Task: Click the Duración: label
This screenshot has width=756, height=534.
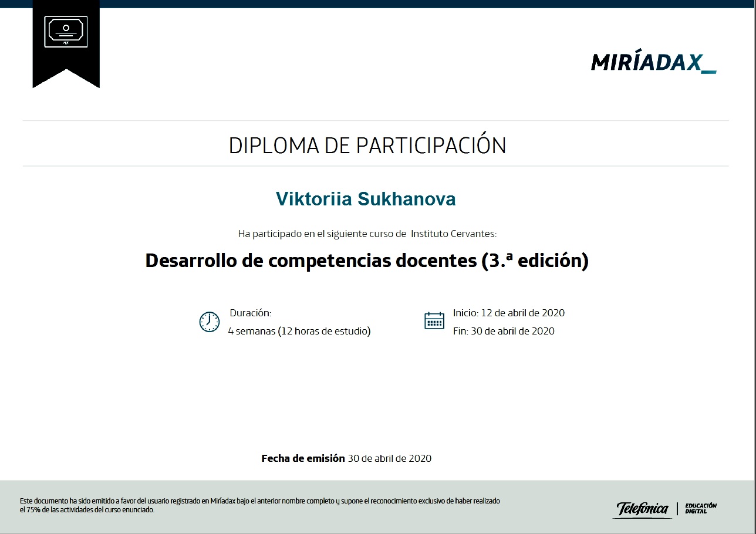Action: coord(251,313)
